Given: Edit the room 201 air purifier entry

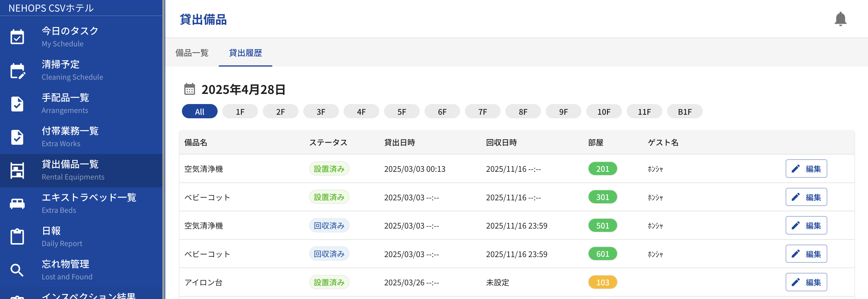Looking at the screenshot, I should click(806, 169).
